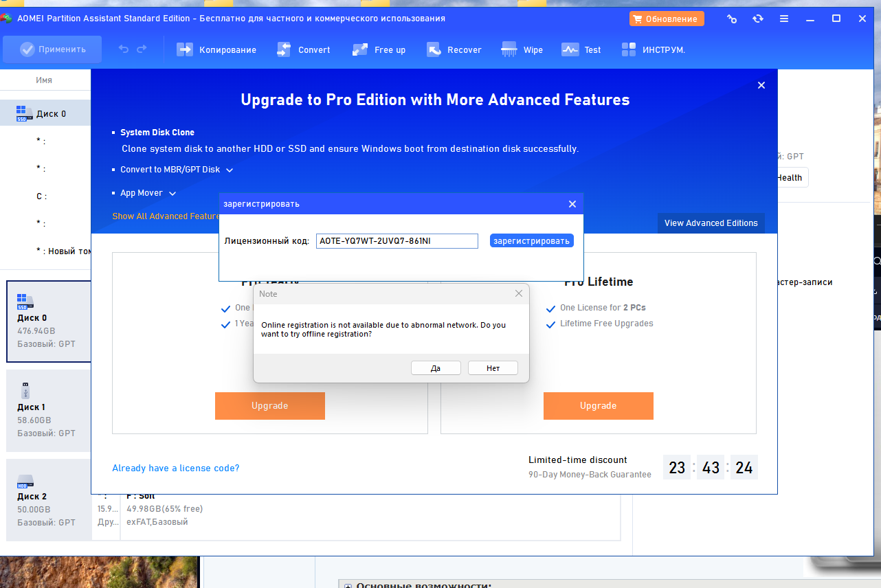Click the SSD icon on Диск 0 card

[25, 302]
